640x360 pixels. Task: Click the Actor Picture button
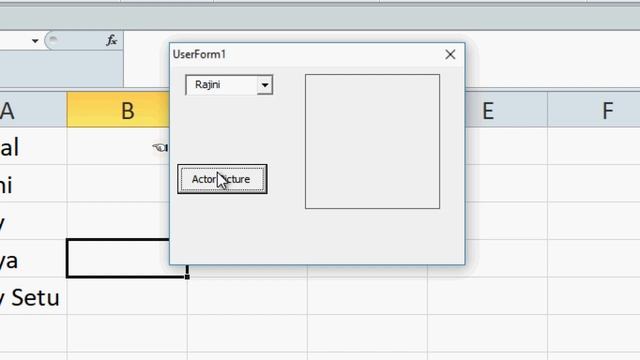pyautogui.click(x=222, y=179)
